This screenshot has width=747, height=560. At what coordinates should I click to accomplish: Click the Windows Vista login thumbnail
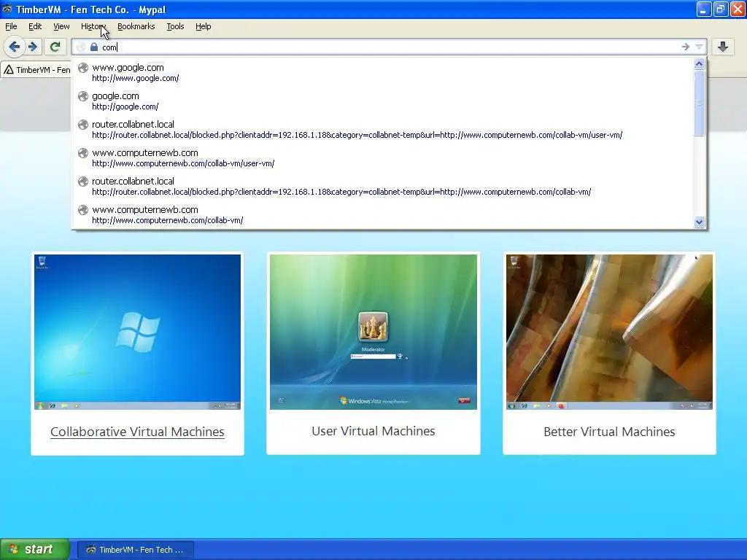coord(373,332)
